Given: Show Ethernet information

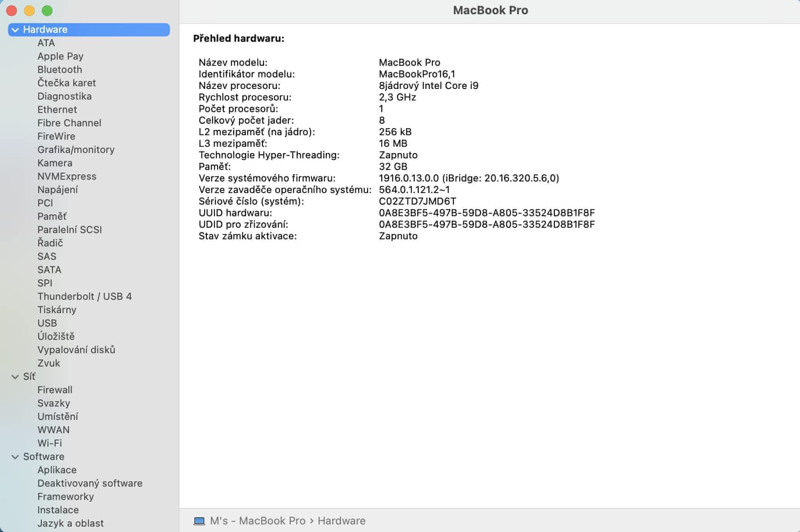Looking at the screenshot, I should pyautogui.click(x=57, y=110).
